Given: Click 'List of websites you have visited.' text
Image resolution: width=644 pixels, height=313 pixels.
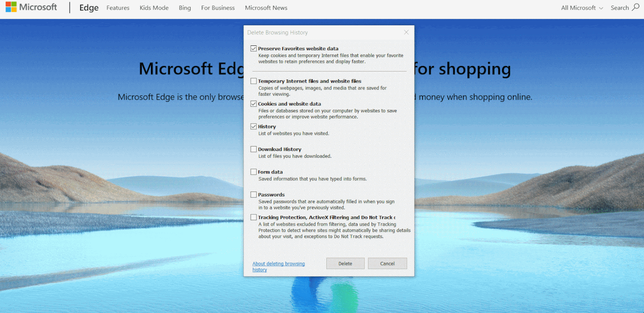Looking at the screenshot, I should (x=294, y=134).
